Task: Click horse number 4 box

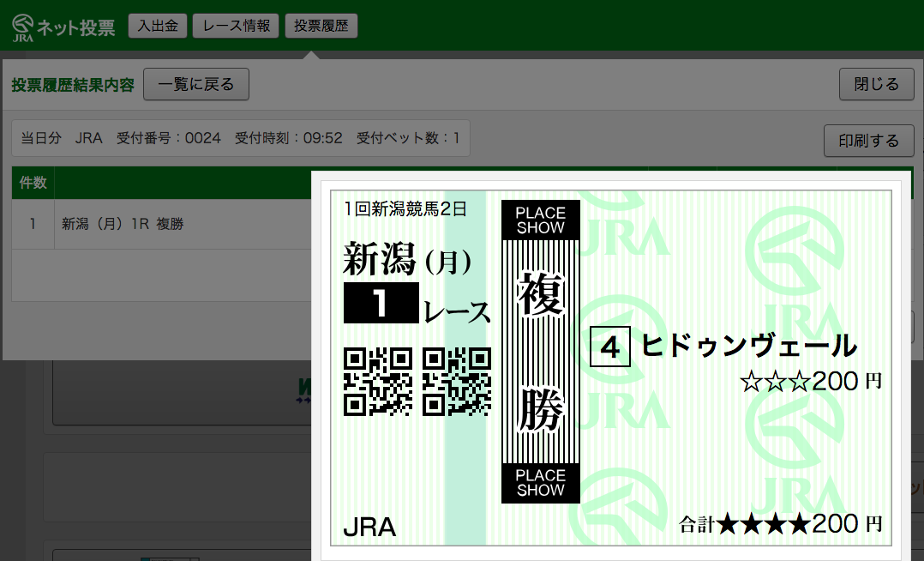Action: [x=610, y=347]
